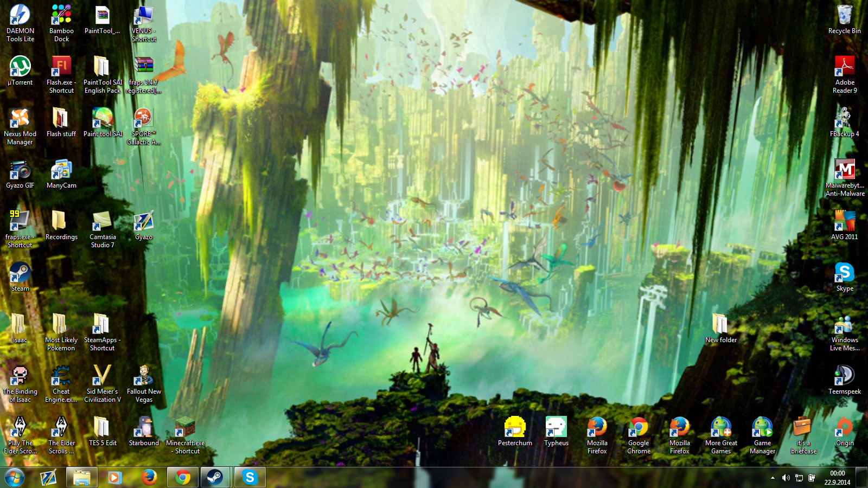The width and height of the screenshot is (868, 488).
Task: Launch the Teamspeek shortcut
Action: tap(845, 380)
